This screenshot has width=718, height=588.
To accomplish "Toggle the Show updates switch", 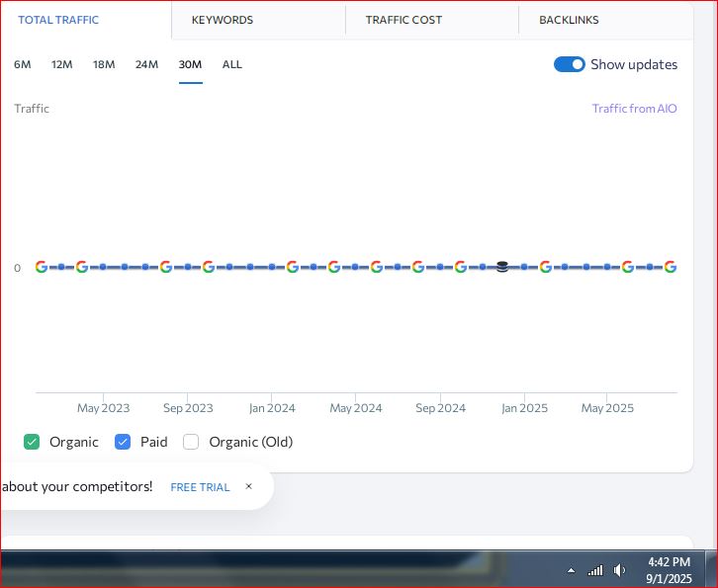I will 570,64.
